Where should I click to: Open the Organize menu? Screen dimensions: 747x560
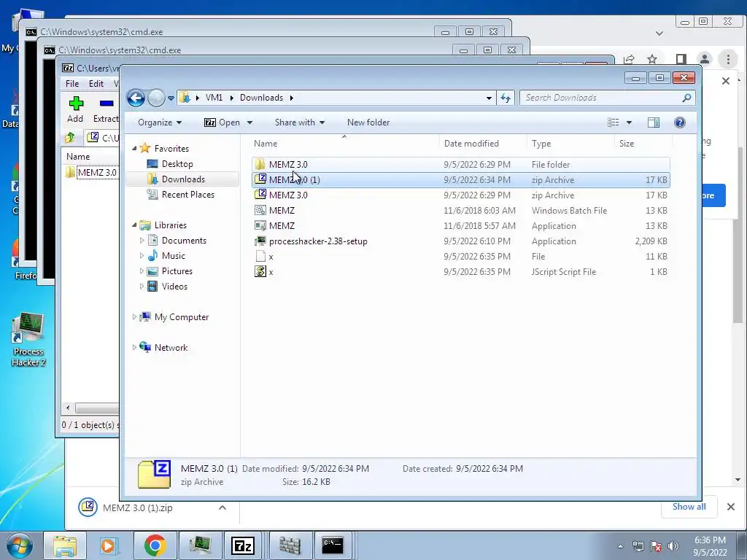[160, 122]
